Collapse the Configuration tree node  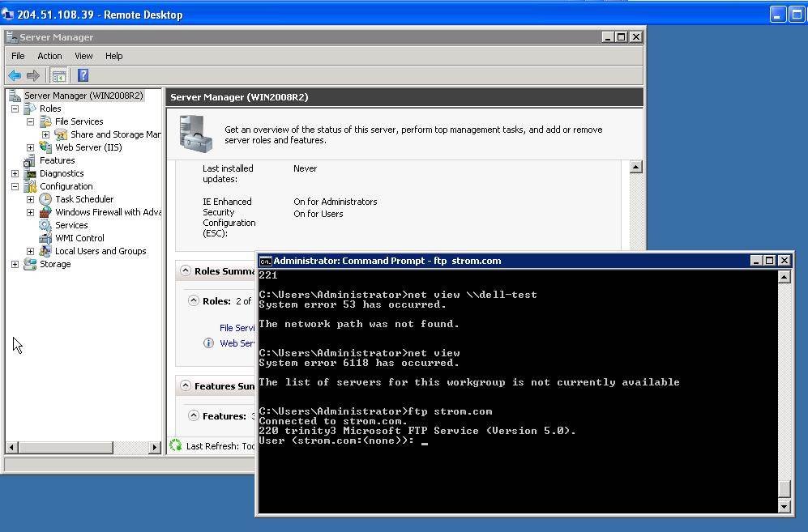click(15, 186)
